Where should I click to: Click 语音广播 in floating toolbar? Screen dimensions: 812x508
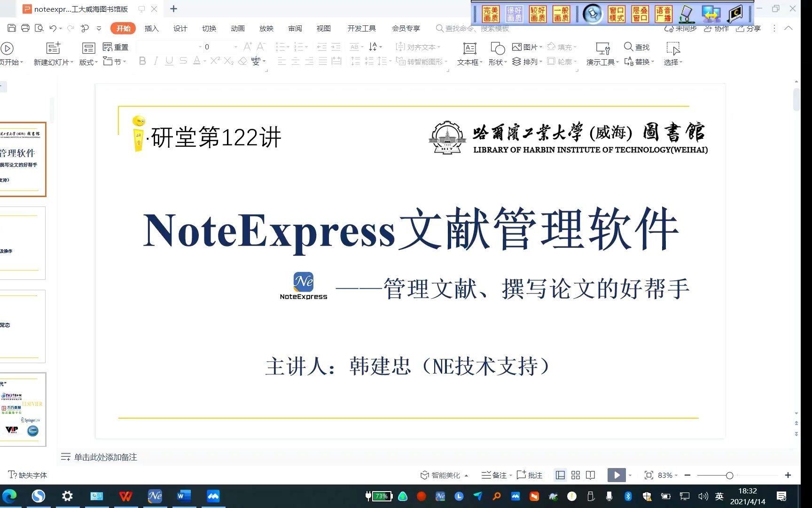pos(664,14)
